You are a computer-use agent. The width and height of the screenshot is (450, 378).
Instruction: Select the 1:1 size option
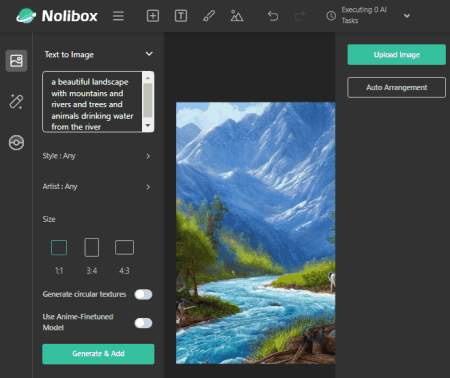59,248
